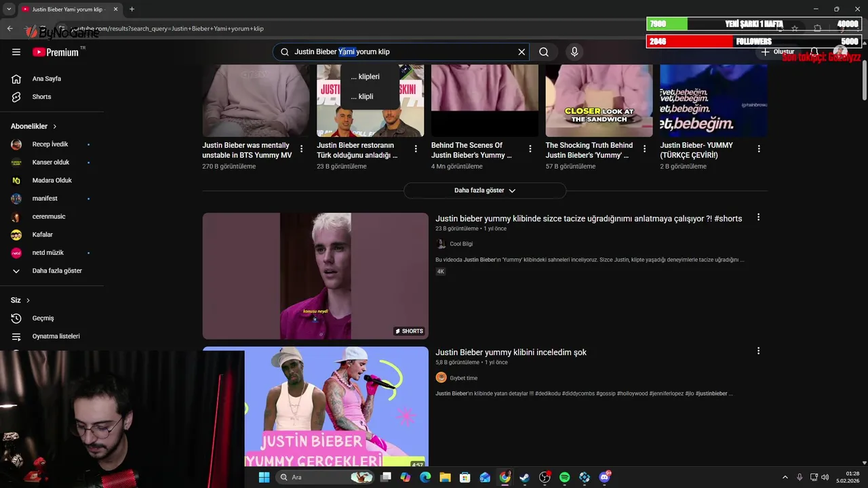868x488 pixels.
Task: Open the tab search dropdown arrow
Action: click(9, 9)
